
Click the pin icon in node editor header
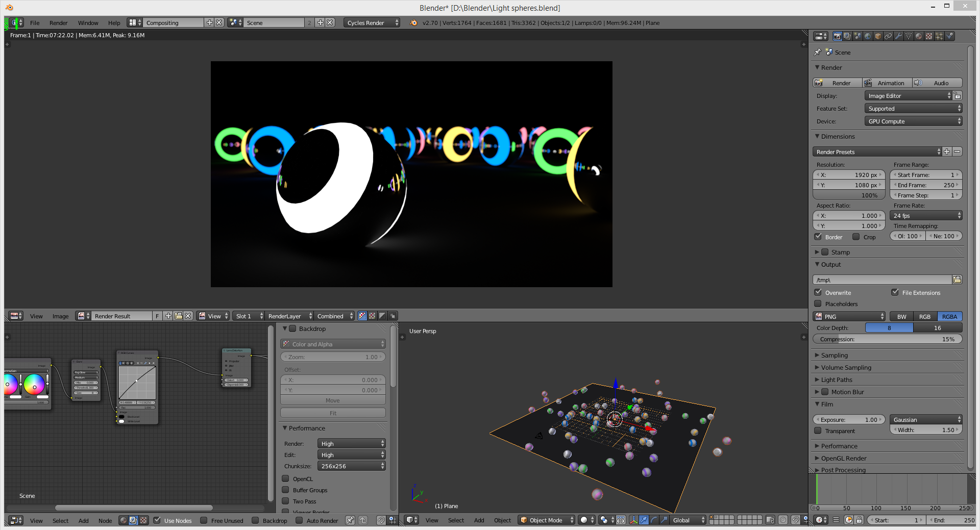point(350,520)
